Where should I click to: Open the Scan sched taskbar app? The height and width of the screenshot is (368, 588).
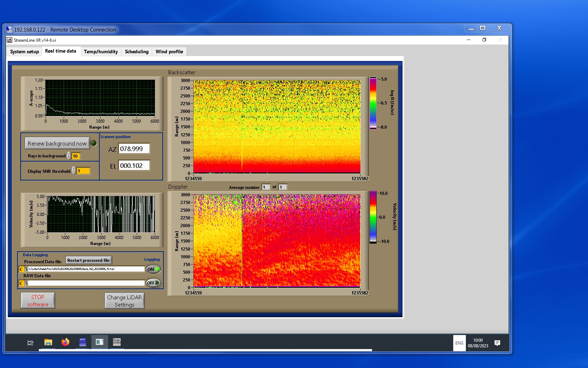[117, 342]
